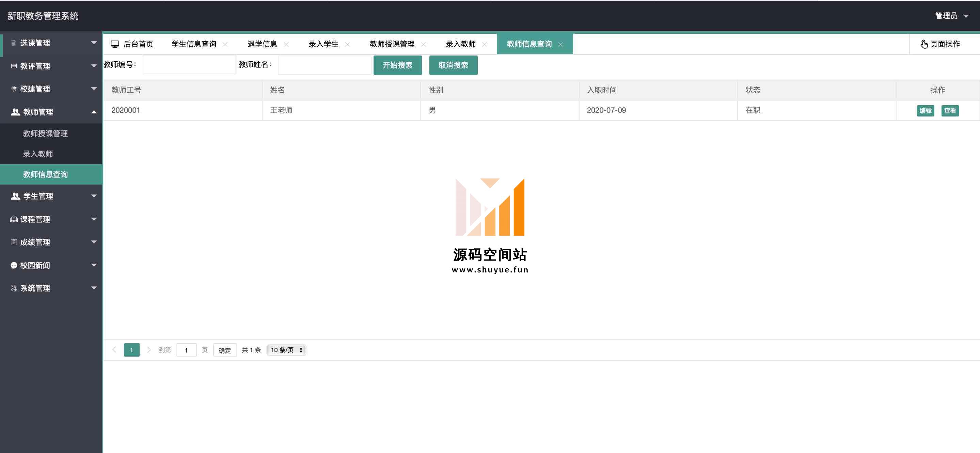Click the monitor icon on 后台首页 tab
The image size is (980, 453).
pyautogui.click(x=115, y=44)
